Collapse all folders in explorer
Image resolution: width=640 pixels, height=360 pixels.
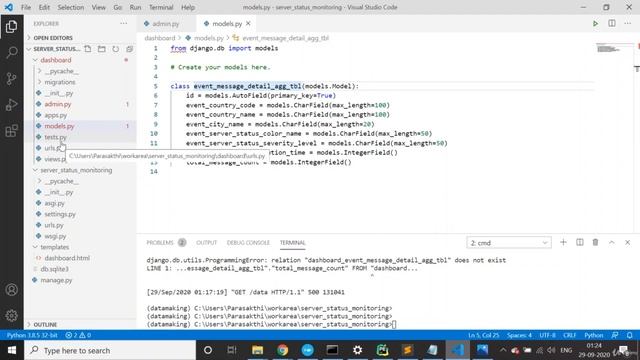coord(129,49)
